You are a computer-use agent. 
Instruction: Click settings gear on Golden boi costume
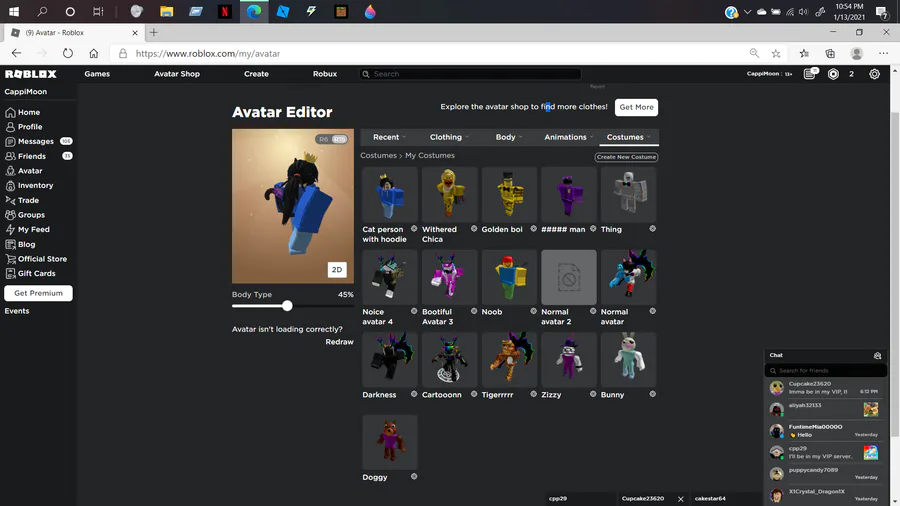point(533,229)
